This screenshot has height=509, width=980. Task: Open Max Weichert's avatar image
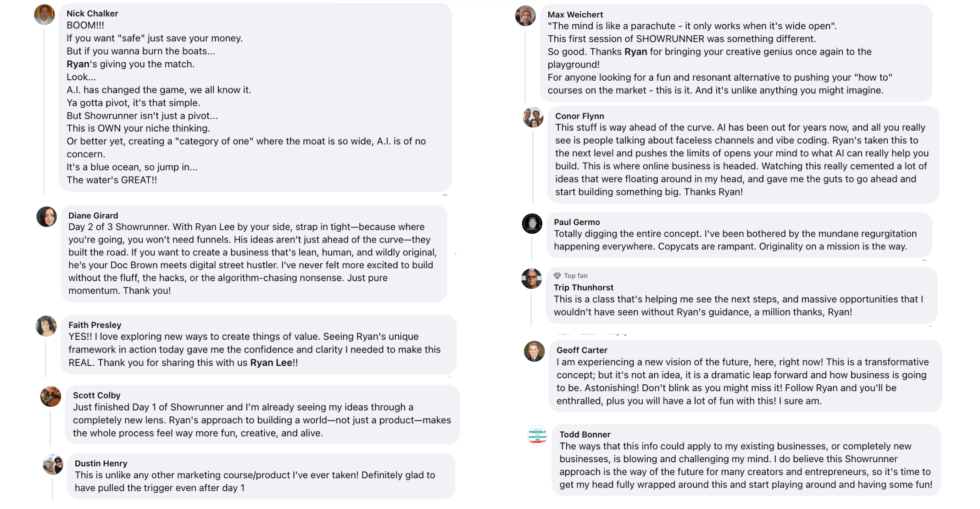[525, 16]
